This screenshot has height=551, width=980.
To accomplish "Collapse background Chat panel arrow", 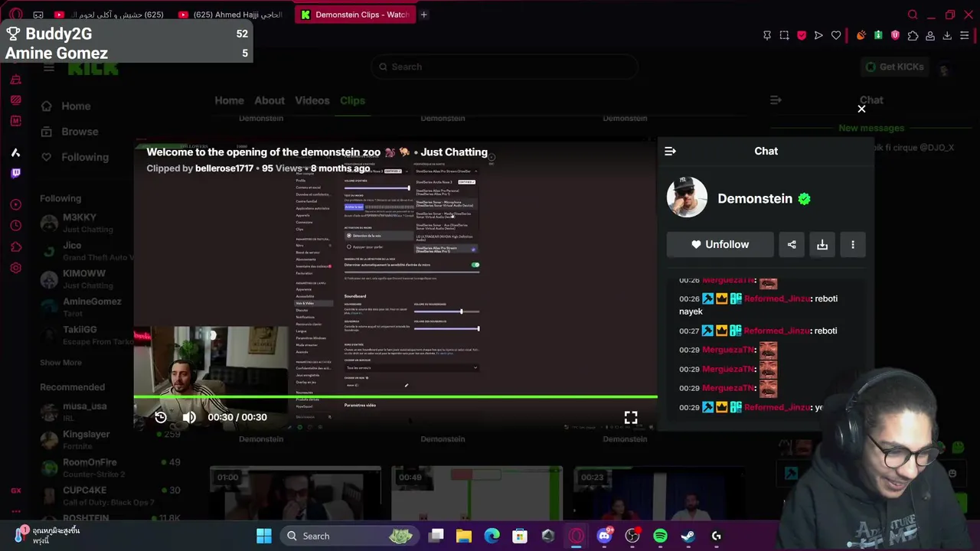I will point(776,100).
